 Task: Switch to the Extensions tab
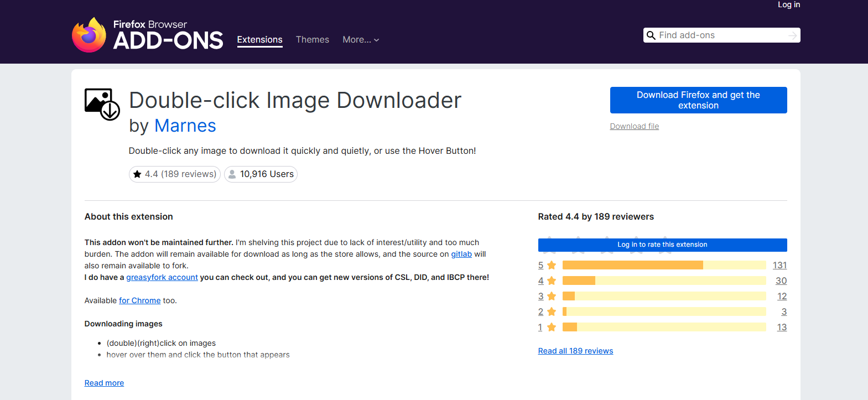point(259,40)
